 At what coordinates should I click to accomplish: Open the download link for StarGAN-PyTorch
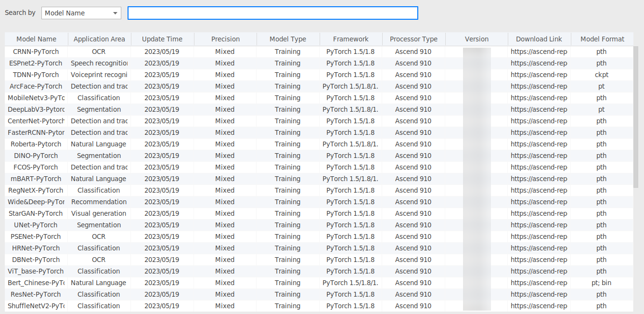539,213
